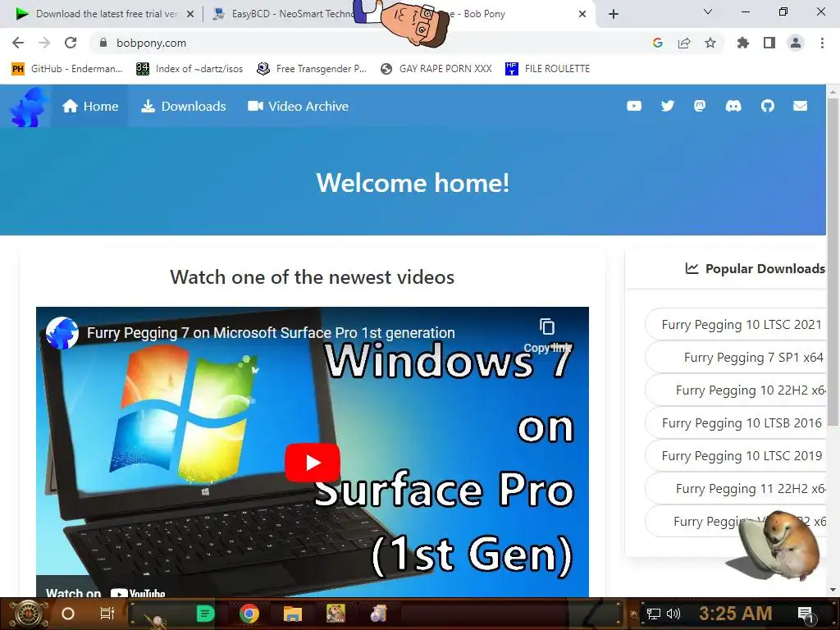
Task: Copy the video link
Action: 547,335
